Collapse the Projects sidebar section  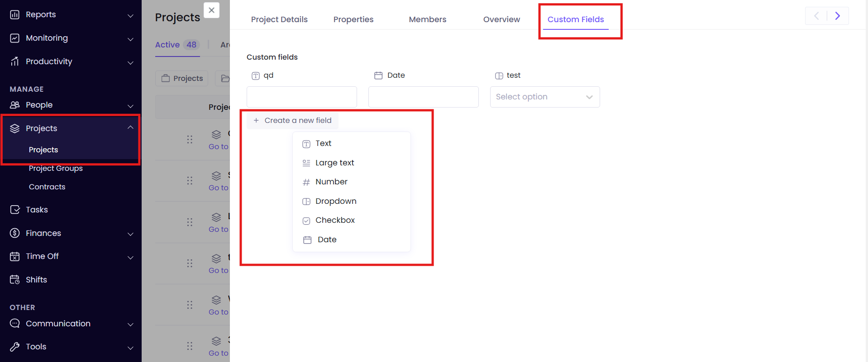pyautogui.click(x=130, y=128)
